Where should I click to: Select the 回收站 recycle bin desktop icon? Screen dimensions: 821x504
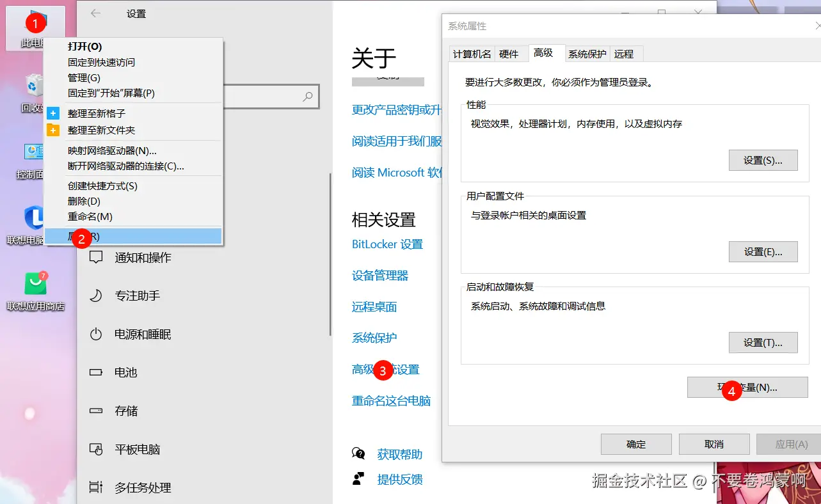pos(33,93)
